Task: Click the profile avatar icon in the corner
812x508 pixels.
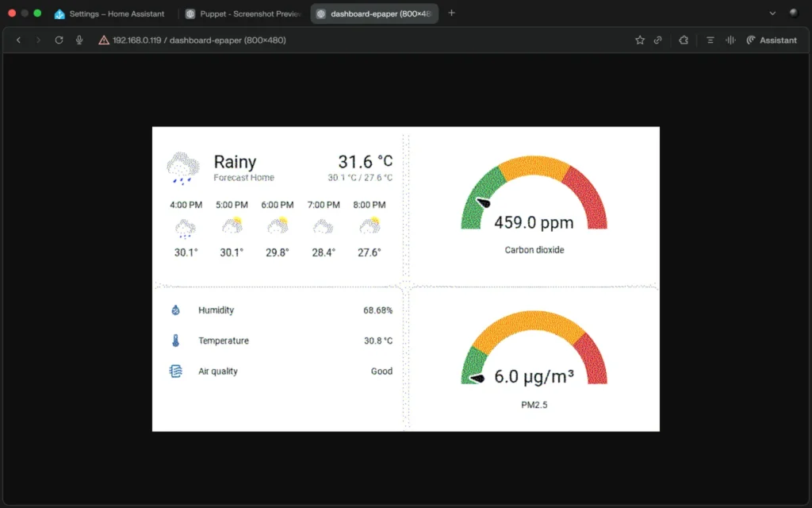Action: pyautogui.click(x=794, y=13)
